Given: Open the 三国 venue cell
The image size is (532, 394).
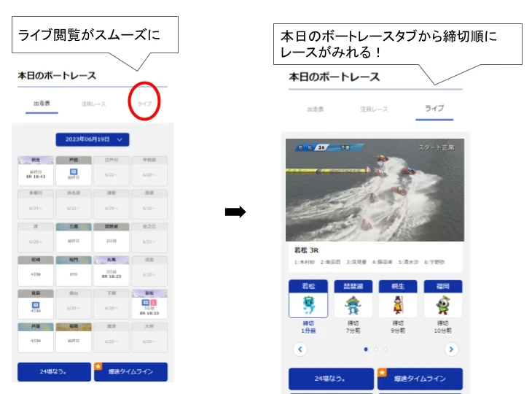Looking at the screenshot, I should tap(74, 237).
